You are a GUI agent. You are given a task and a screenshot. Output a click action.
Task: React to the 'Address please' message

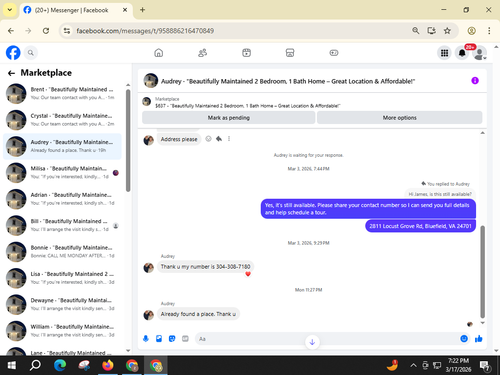pyautogui.click(x=208, y=139)
